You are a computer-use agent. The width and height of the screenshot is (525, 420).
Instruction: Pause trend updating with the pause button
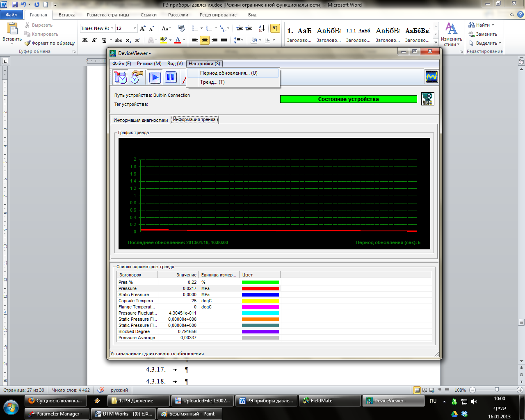coord(171,77)
